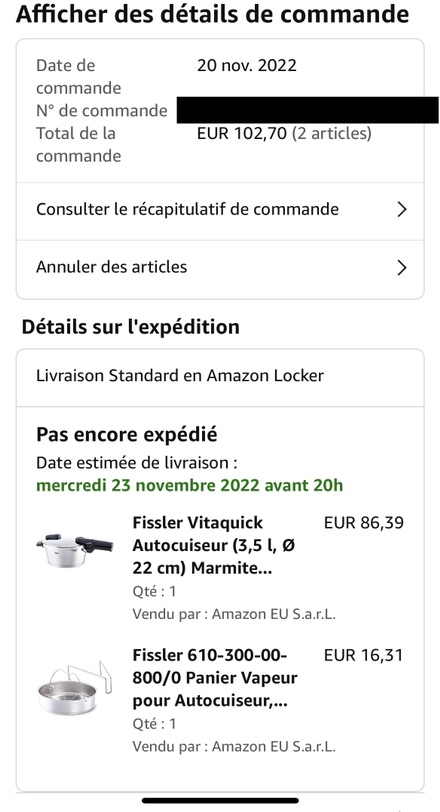The height and width of the screenshot is (812, 440).
Task: Tap the EUR 102,70 order total
Action: [x=241, y=134]
